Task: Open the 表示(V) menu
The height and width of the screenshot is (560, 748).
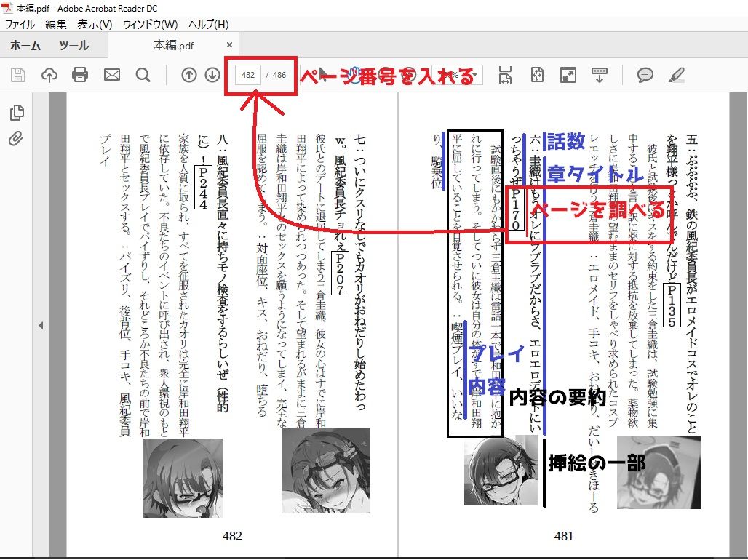Action: point(95,24)
